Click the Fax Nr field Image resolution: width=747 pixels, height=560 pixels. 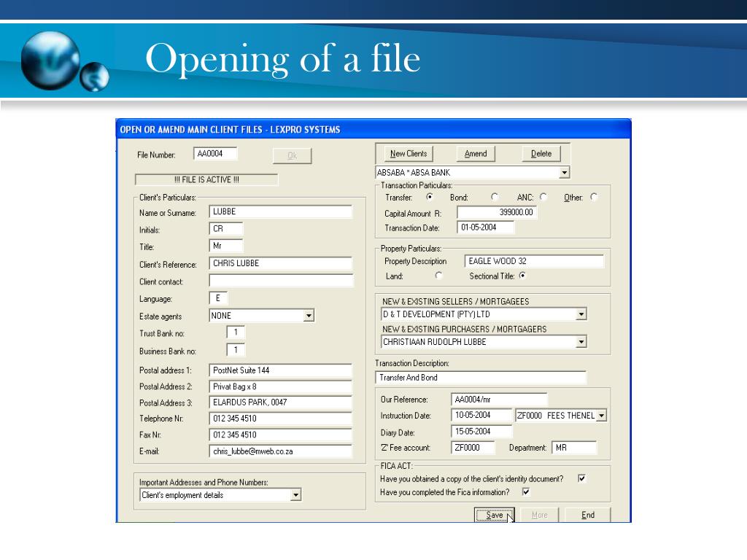(x=281, y=435)
